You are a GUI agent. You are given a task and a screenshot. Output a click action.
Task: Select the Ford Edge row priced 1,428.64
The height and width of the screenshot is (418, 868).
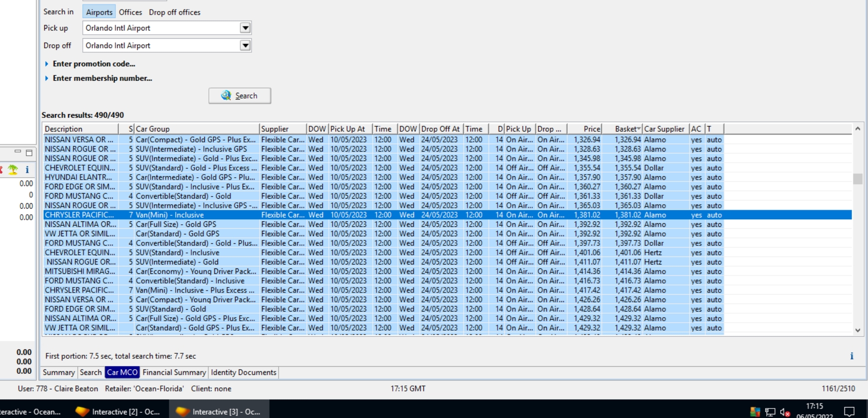click(x=447, y=309)
